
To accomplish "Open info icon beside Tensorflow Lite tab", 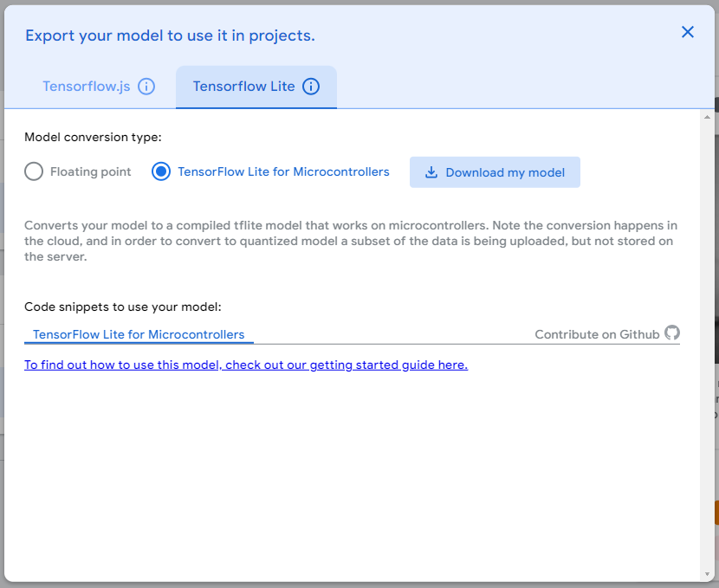I will pos(311,86).
